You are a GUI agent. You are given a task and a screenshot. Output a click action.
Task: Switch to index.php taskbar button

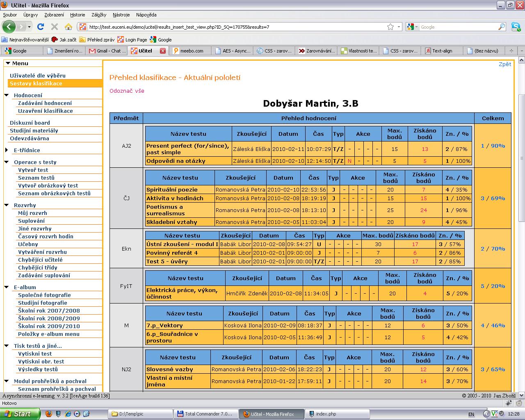(x=338, y=414)
